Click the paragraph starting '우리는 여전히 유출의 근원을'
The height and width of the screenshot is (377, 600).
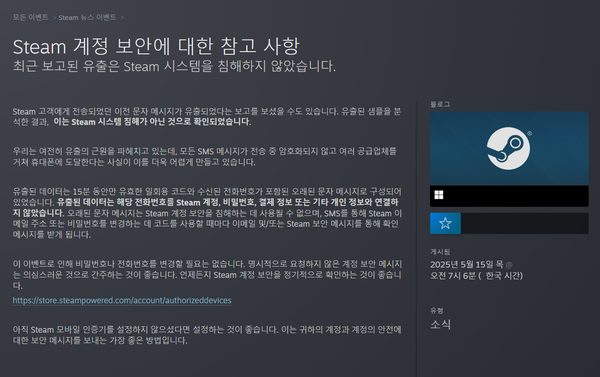click(x=205, y=157)
